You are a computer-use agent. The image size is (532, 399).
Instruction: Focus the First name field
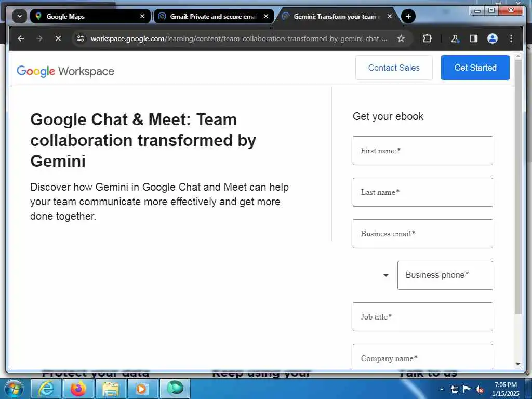pyautogui.click(x=423, y=151)
